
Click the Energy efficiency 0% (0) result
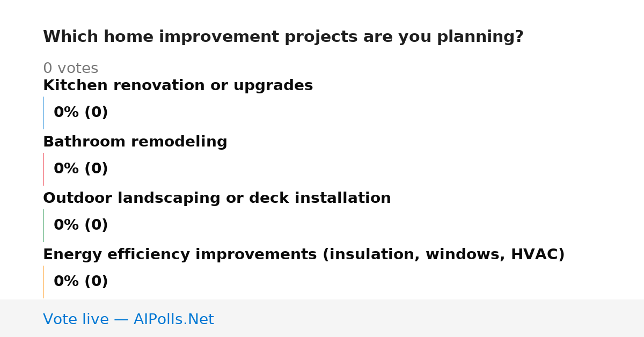coord(81,282)
